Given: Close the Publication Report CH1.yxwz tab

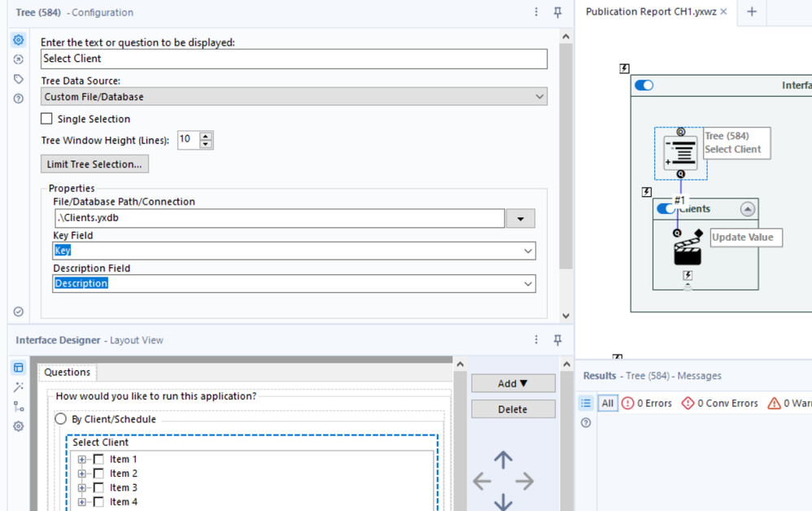Looking at the screenshot, I should [724, 11].
